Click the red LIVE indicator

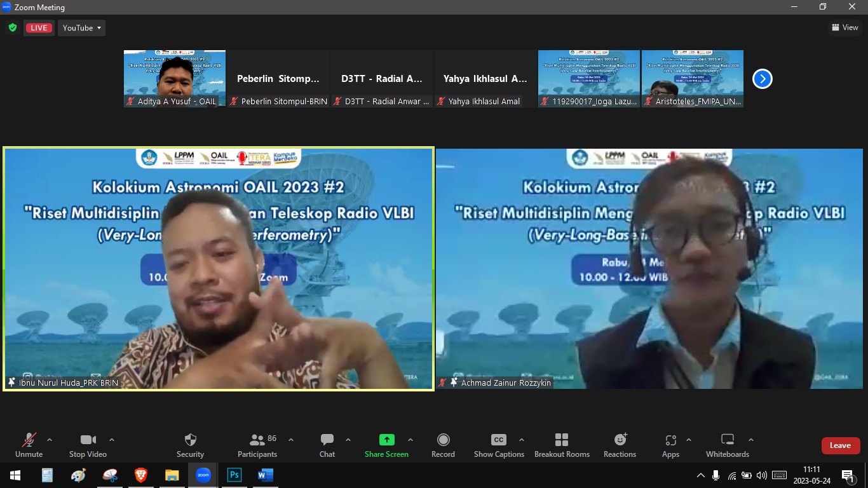click(39, 28)
